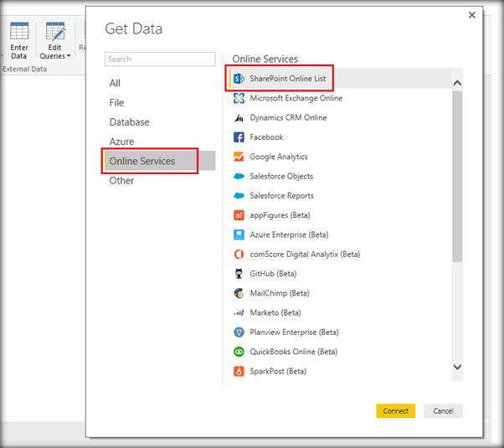Screen dimensions: 504x448
Task: Click the SharePoint Online List icon
Action: (x=239, y=79)
